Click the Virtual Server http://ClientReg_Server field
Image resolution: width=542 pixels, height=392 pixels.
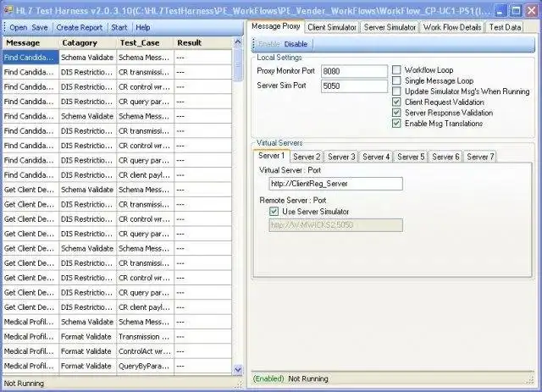pos(335,184)
